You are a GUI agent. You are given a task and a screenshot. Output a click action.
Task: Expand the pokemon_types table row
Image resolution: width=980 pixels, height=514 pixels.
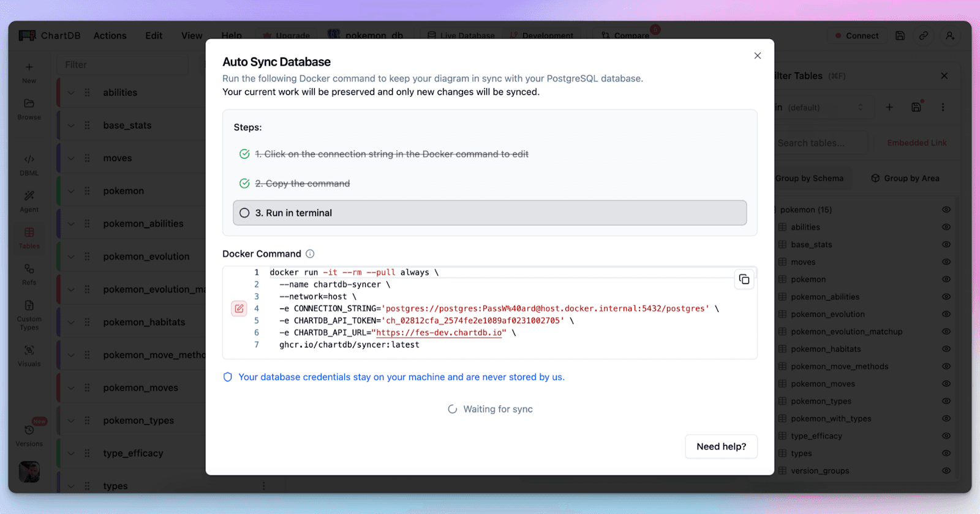(x=71, y=420)
